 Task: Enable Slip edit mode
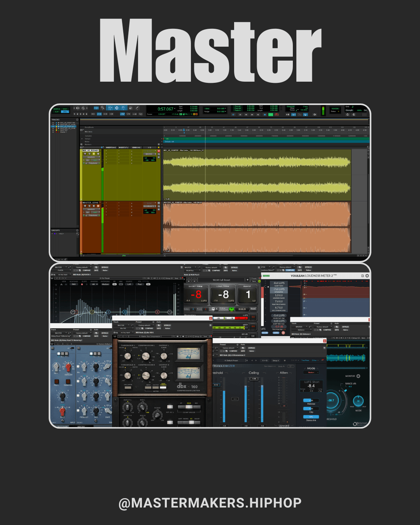click(x=57, y=112)
